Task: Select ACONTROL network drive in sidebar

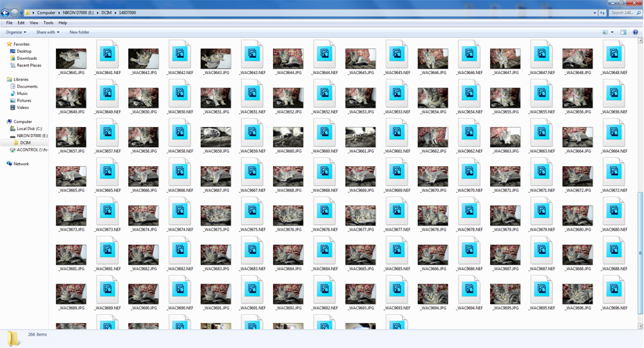Action: (32, 150)
